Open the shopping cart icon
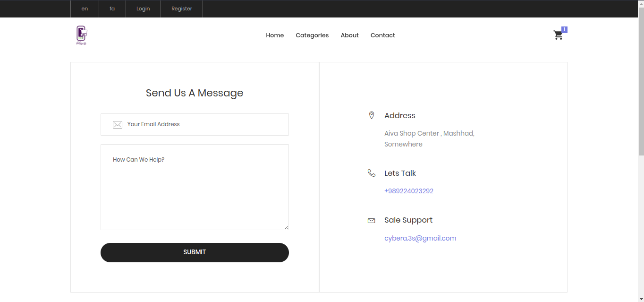This screenshot has width=644, height=302. pos(558,35)
